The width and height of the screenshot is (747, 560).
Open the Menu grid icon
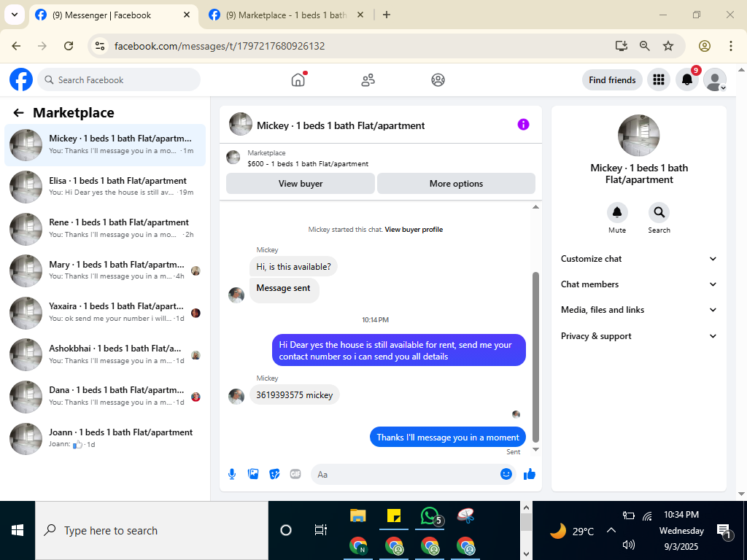point(659,79)
